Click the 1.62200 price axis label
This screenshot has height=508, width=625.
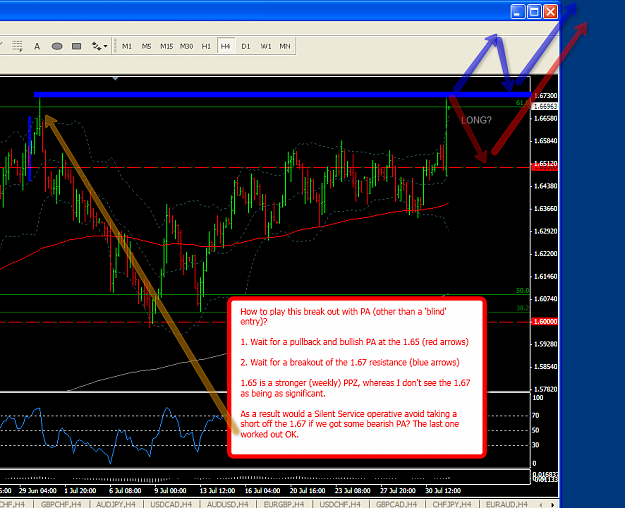pos(545,254)
